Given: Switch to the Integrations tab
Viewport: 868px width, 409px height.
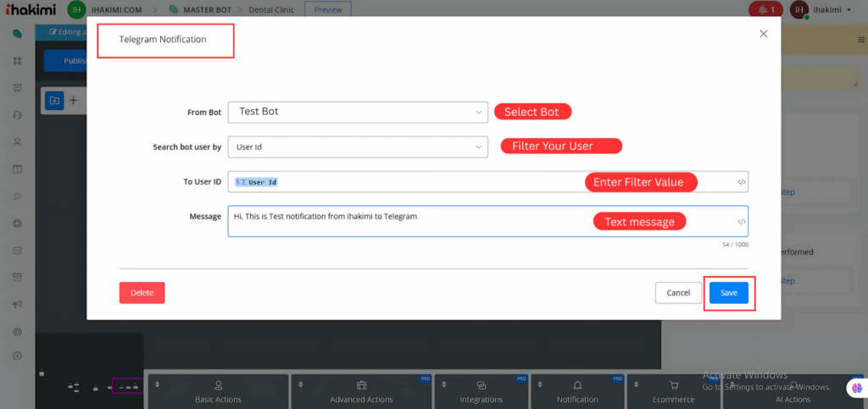Looking at the screenshot, I should 480,391.
